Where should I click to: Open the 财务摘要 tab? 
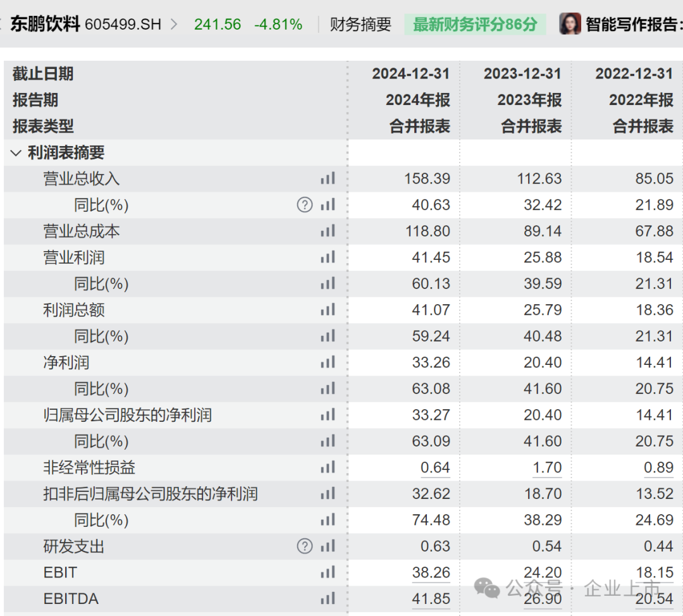coord(360,24)
